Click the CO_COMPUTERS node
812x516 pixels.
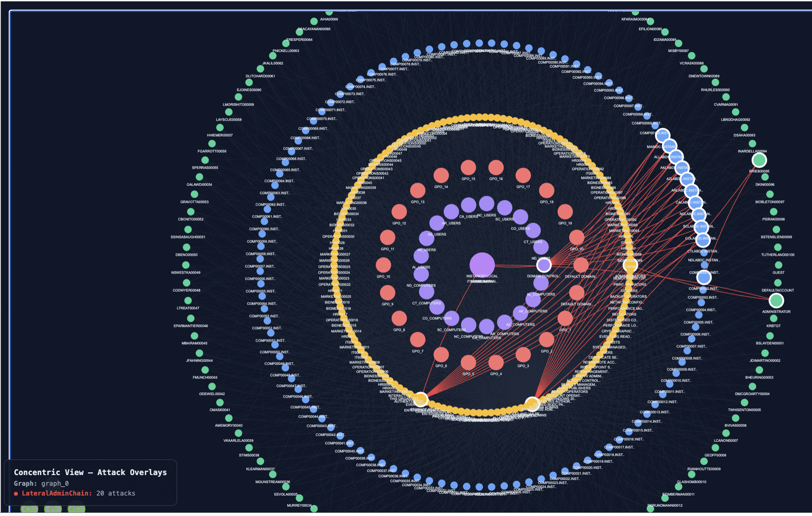coord(437,307)
